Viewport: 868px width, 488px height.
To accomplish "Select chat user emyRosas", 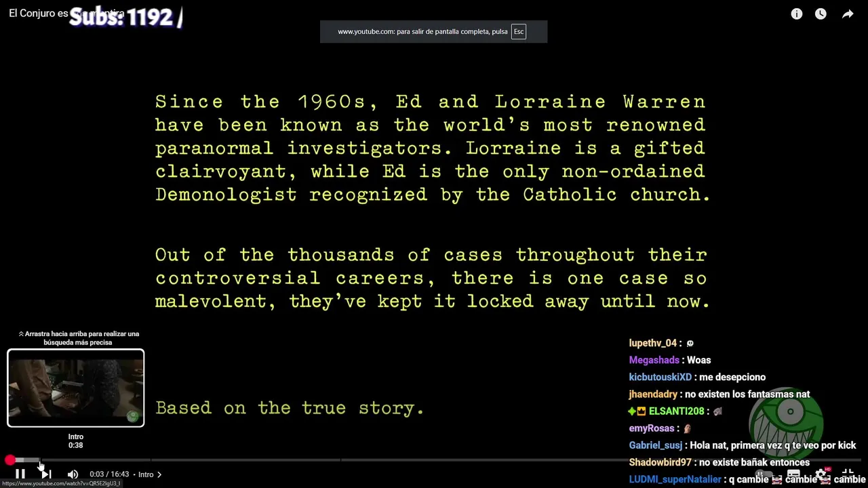I will (651, 428).
